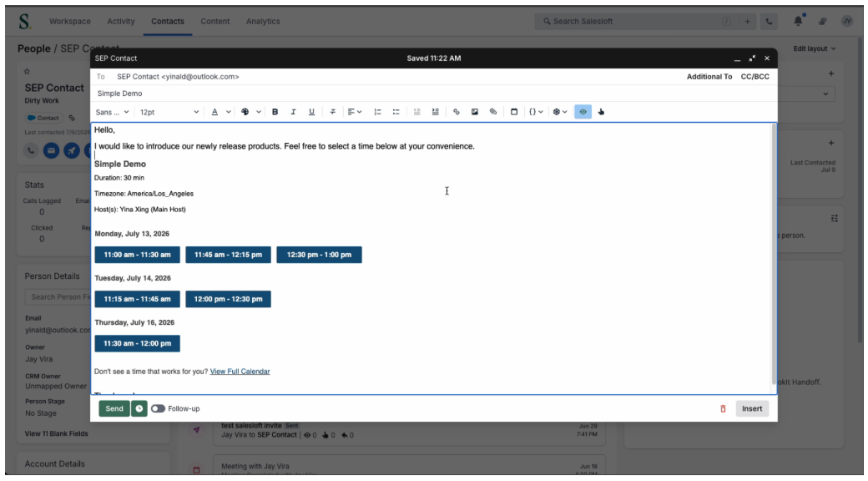Insert a hyperlink
This screenshot has height=481, width=868.
457,112
